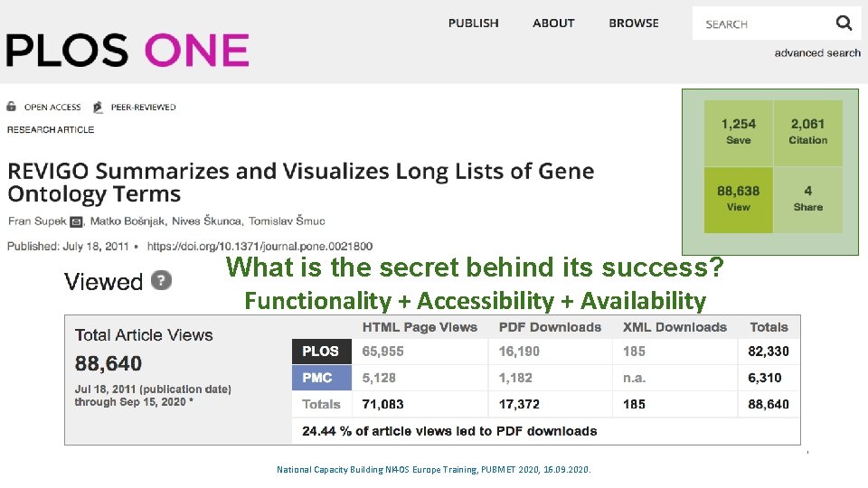Click the 4 Share metric tile
The width and height of the screenshot is (868, 488).
pyautogui.click(x=808, y=200)
